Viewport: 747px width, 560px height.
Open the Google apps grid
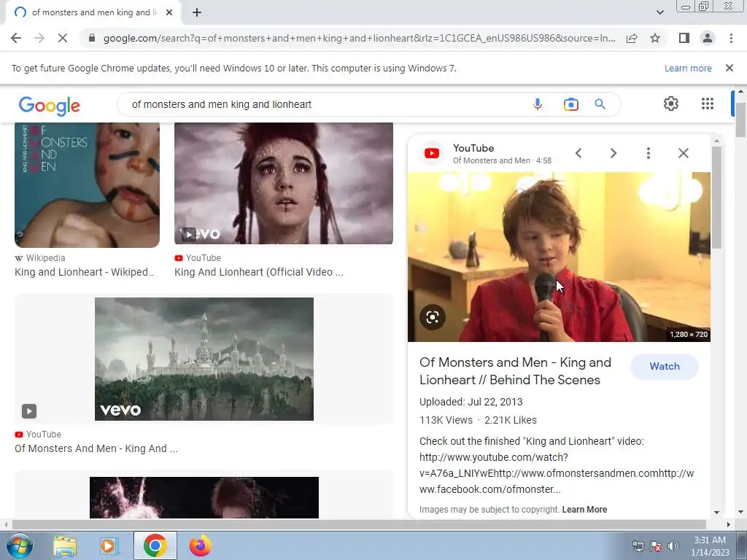[x=708, y=104]
